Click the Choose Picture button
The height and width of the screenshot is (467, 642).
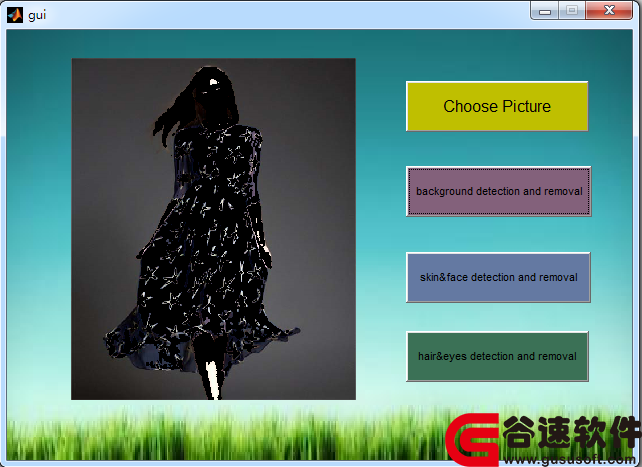click(x=497, y=106)
